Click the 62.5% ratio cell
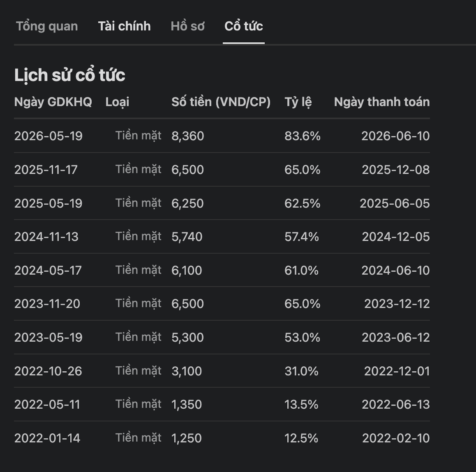 click(x=303, y=204)
